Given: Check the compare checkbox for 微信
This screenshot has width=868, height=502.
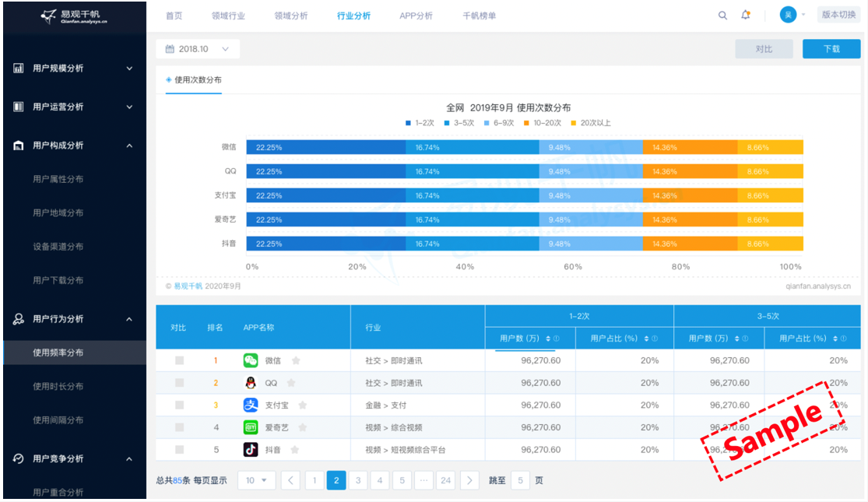Looking at the screenshot, I should pyautogui.click(x=179, y=361).
